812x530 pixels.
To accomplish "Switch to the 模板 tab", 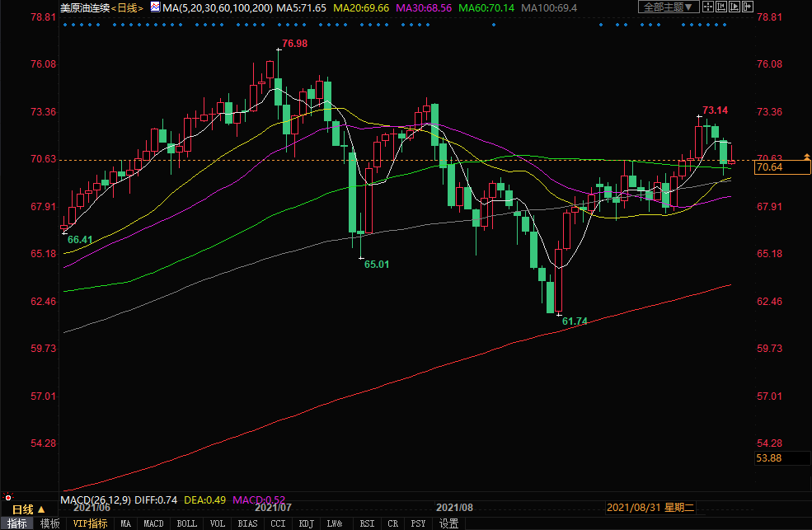I will tap(49, 523).
